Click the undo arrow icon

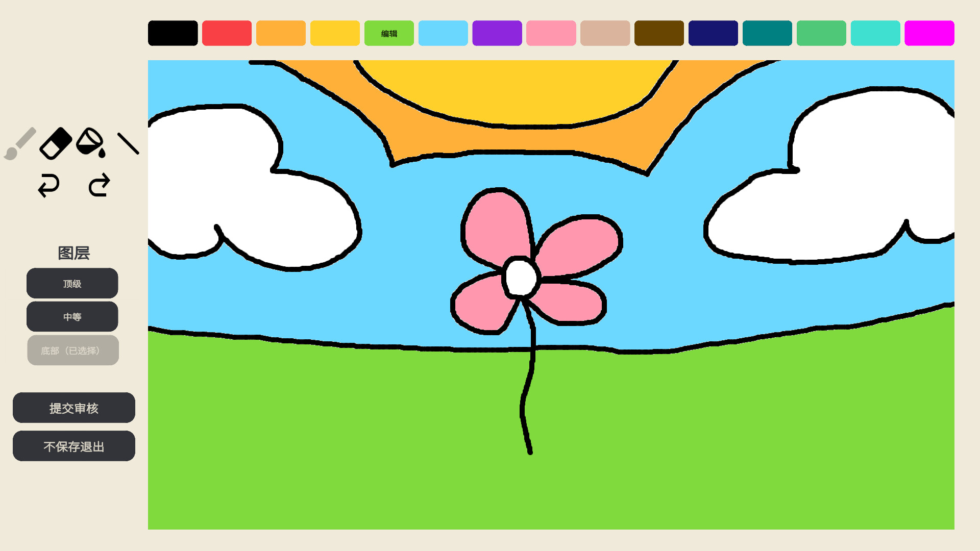click(x=49, y=185)
